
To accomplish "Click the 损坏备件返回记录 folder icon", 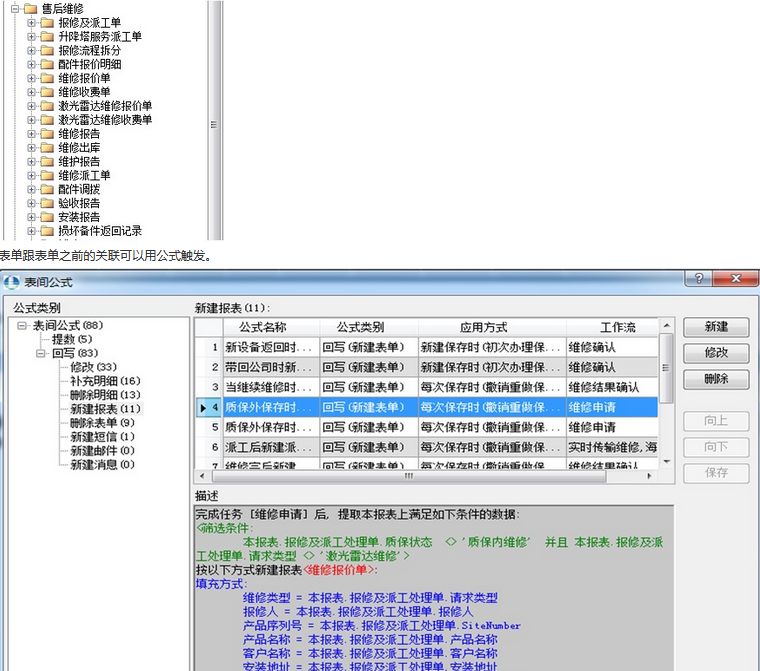I will pos(47,231).
